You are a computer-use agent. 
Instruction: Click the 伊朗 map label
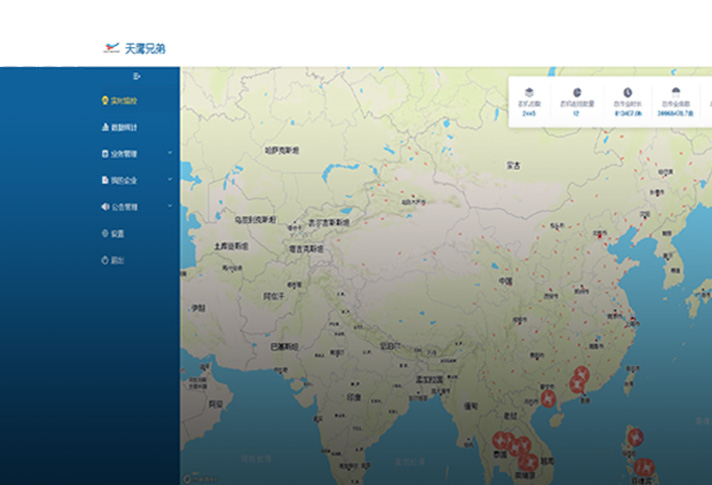click(x=198, y=308)
